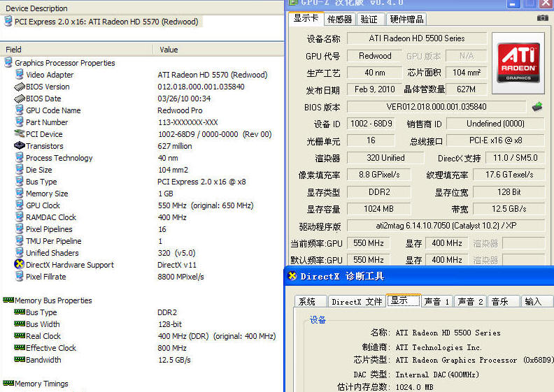Click the Process Technology row icon
This screenshot has width=554, height=392.
point(20,158)
